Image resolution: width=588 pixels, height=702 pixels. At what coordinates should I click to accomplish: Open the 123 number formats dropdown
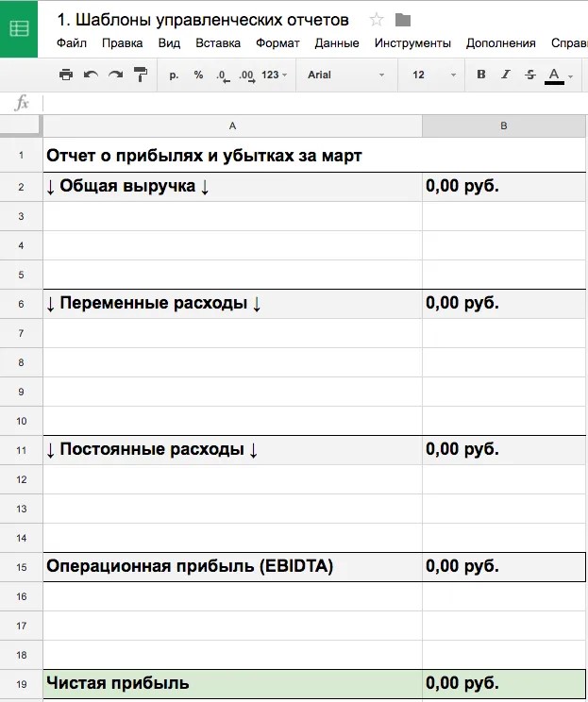(274, 75)
